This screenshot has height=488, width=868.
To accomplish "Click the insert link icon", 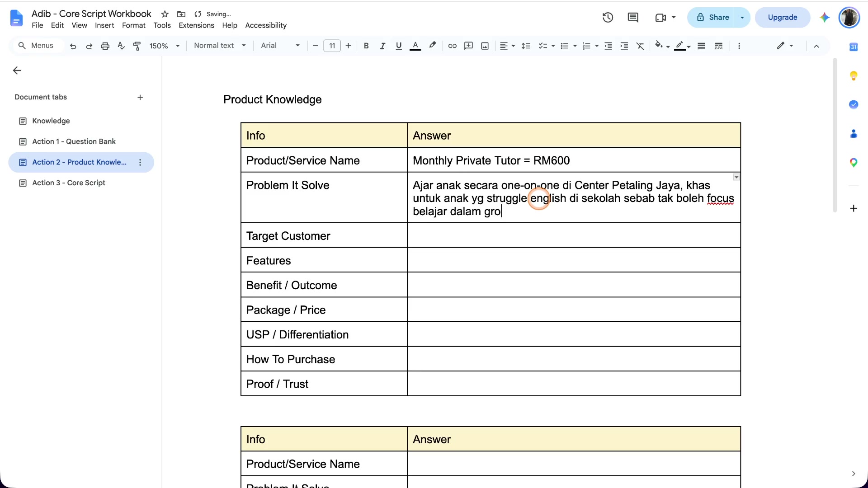I will pyautogui.click(x=452, y=46).
